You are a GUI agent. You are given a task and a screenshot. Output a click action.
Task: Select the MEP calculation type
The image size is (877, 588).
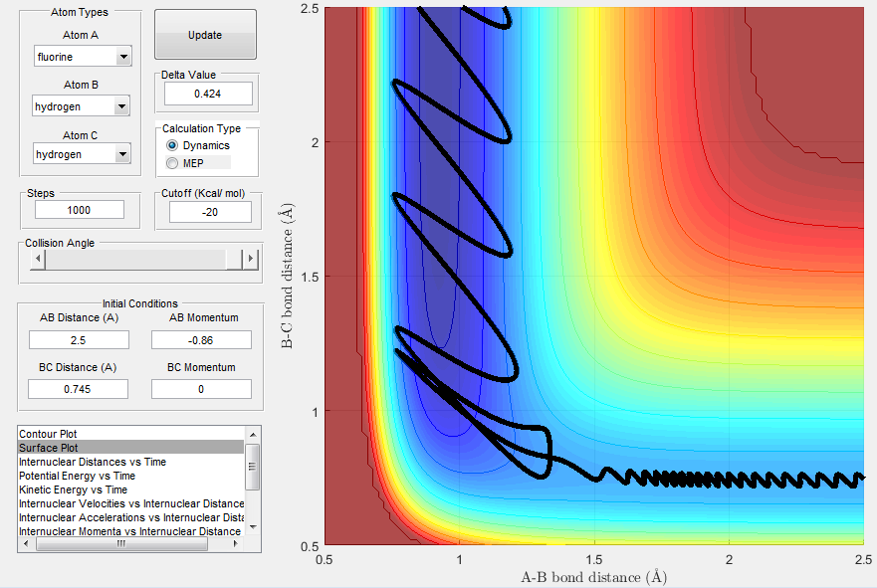185,163
